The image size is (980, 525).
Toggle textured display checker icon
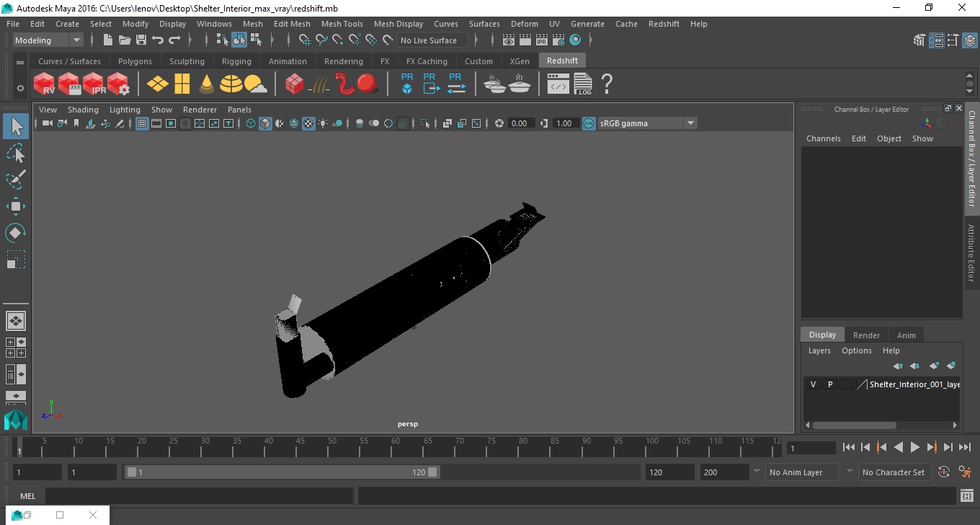pos(308,123)
